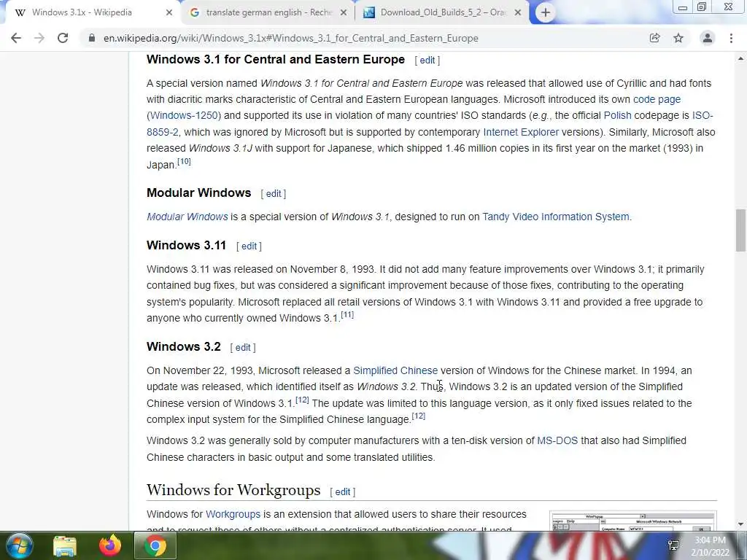
Task: Click the Download_Old_Builds tab favicon
Action: (x=368, y=13)
